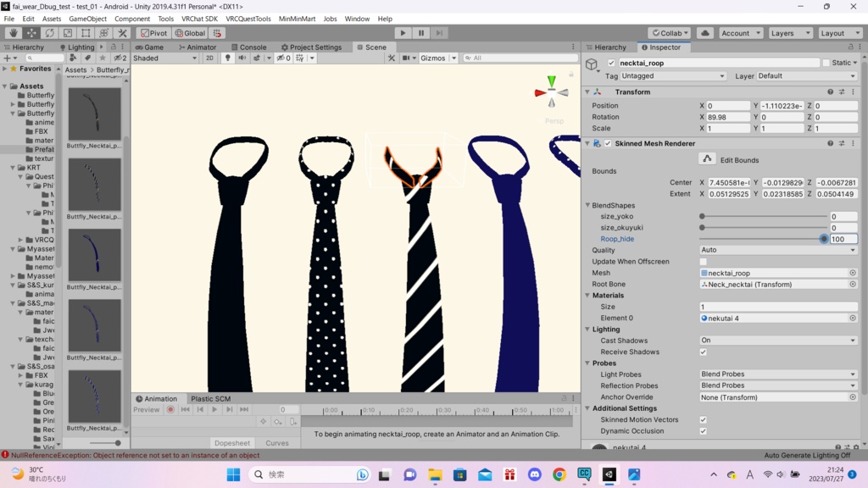
Task: Collapse the BlendShapes section
Action: [587, 205]
